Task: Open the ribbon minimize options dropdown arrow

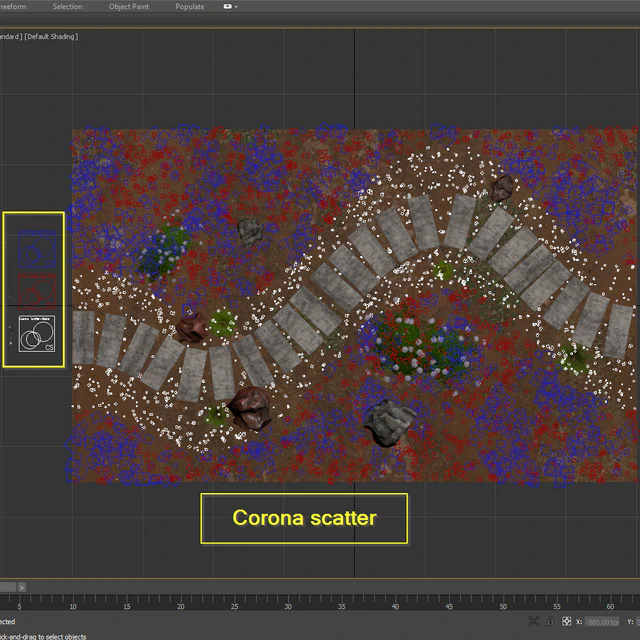Action: pyautogui.click(x=236, y=7)
